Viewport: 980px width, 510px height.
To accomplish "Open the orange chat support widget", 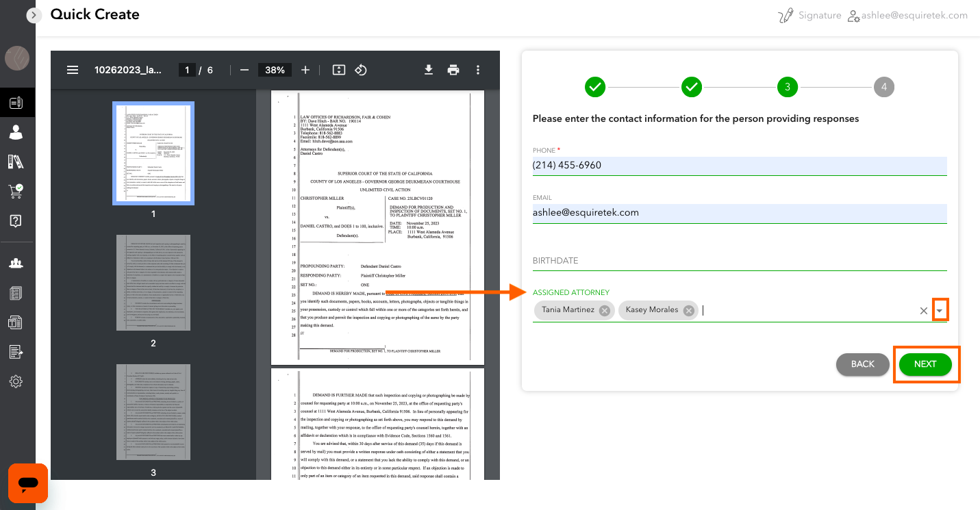I will point(28,483).
